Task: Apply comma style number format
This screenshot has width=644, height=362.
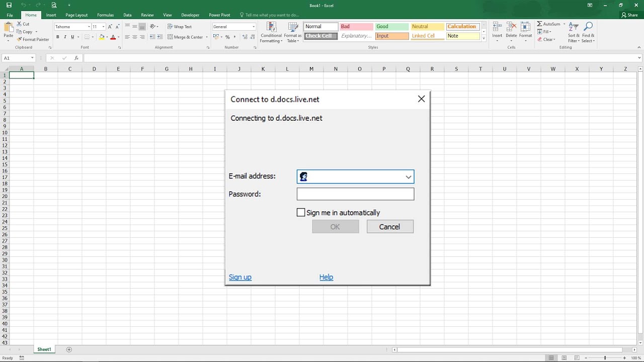Action: point(235,37)
